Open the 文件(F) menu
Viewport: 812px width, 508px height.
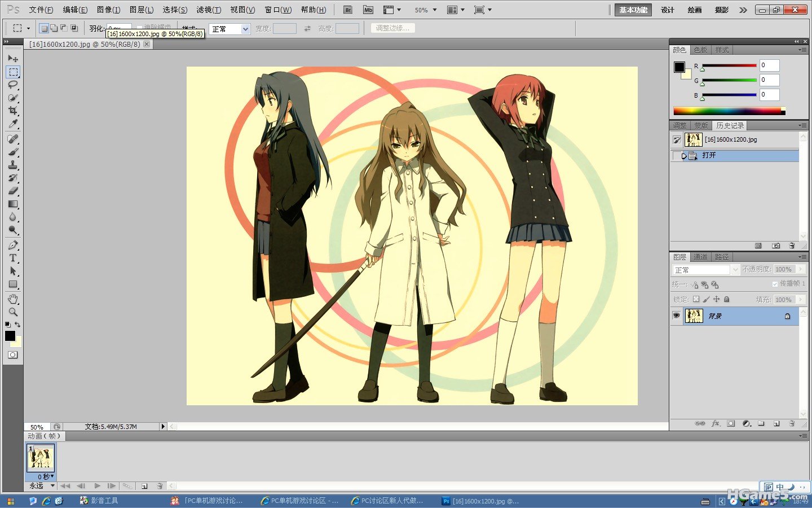[41, 10]
